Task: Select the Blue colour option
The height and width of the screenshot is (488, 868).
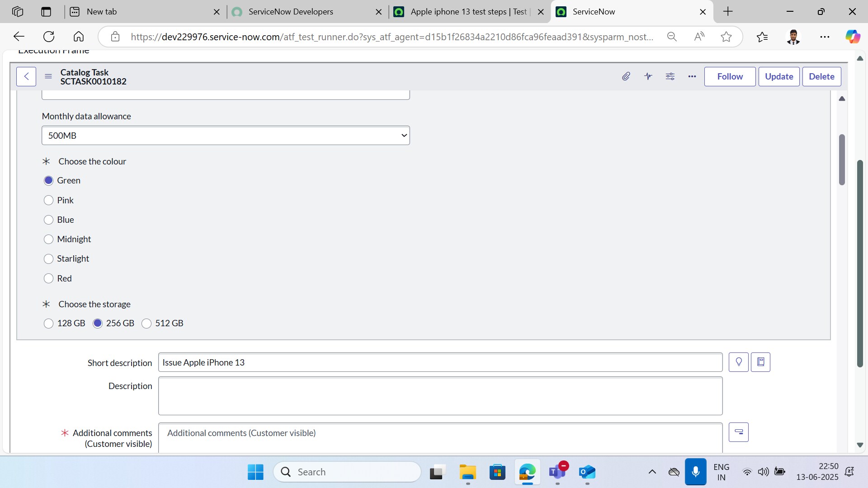Action: click(48, 220)
